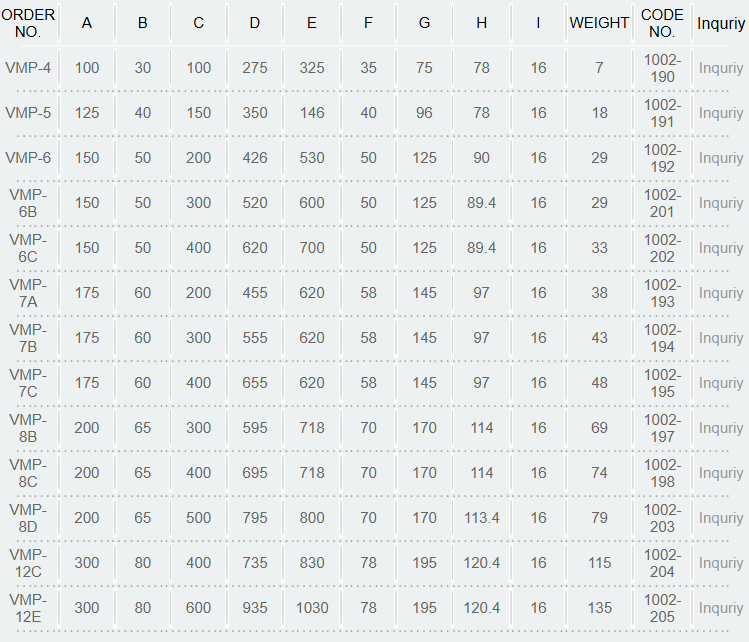Image resolution: width=749 pixels, height=642 pixels.
Task: Click the Inquriy column header
Action: pos(720,23)
